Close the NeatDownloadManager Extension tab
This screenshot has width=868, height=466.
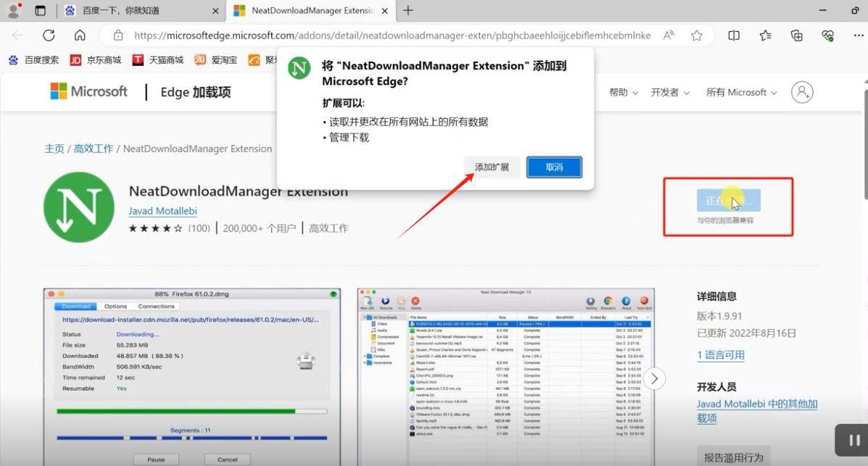click(x=385, y=11)
